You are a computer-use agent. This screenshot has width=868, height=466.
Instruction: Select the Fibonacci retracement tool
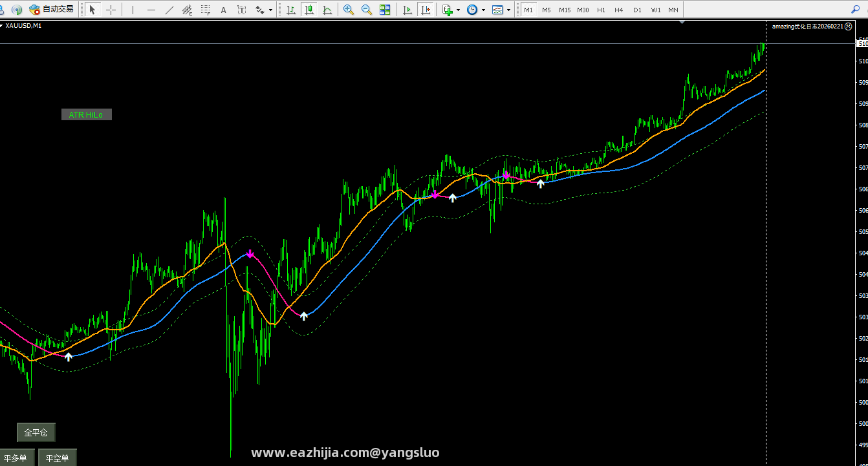[206, 10]
